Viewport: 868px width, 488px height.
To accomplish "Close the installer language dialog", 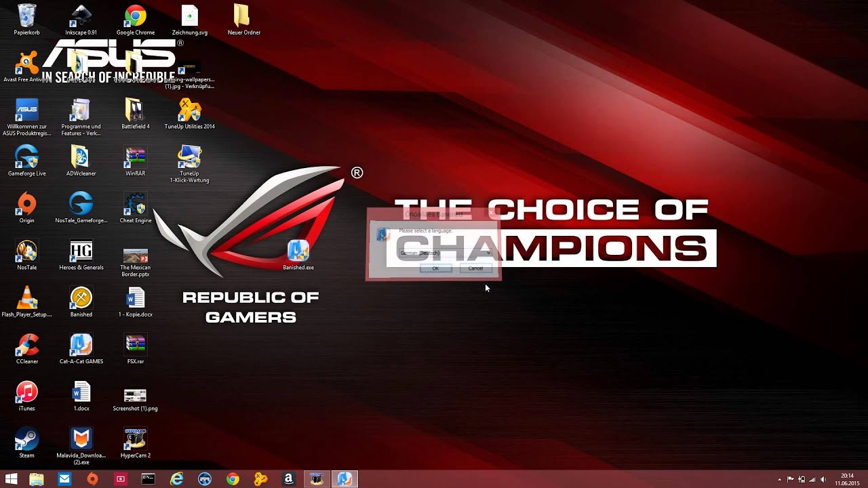I will [492, 214].
